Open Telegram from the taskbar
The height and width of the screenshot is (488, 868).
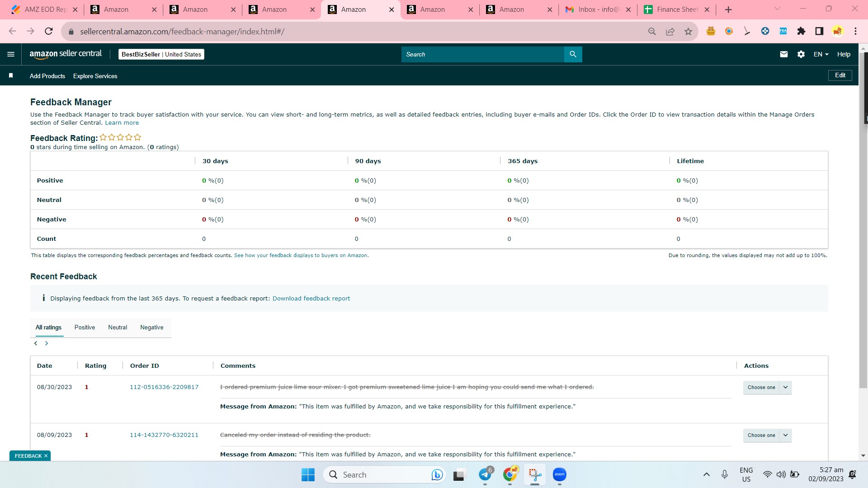[486, 475]
